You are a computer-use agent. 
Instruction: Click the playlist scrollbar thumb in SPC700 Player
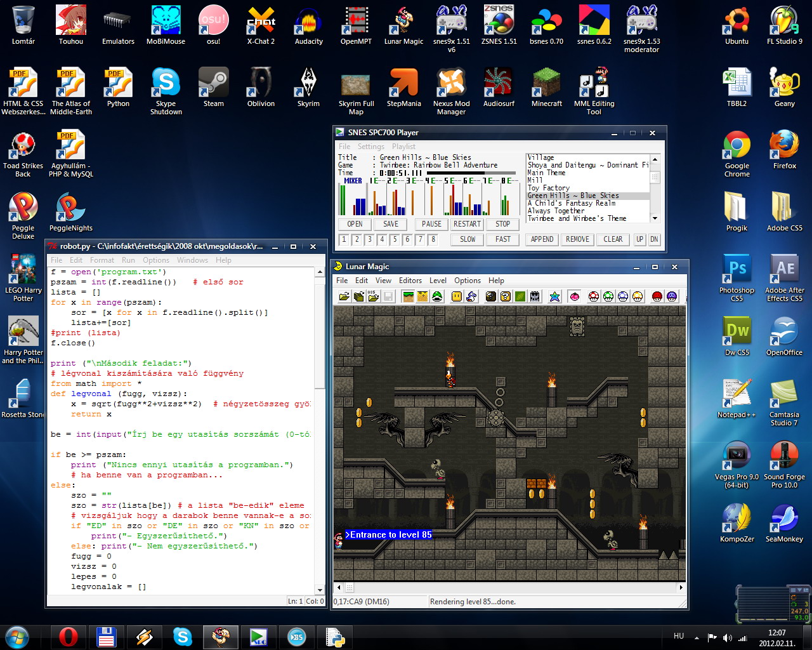pyautogui.click(x=655, y=177)
